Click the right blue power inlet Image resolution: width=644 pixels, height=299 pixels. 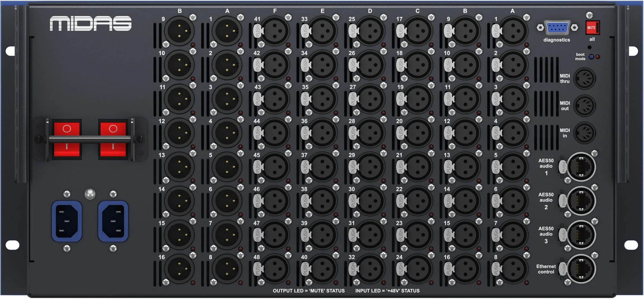click(113, 221)
